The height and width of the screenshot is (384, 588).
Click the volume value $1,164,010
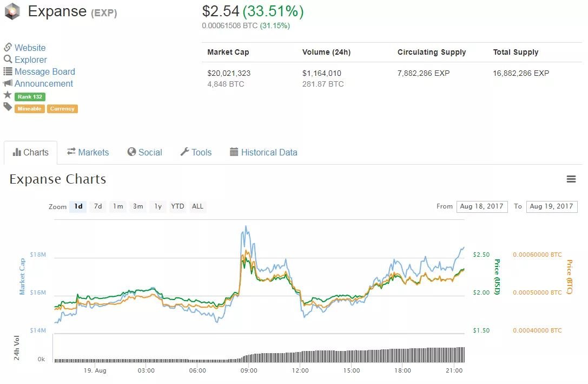(x=322, y=73)
